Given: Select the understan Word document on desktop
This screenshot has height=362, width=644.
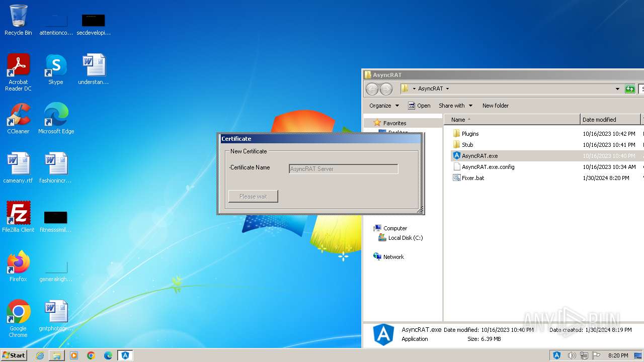Looking at the screenshot, I should click(94, 69).
